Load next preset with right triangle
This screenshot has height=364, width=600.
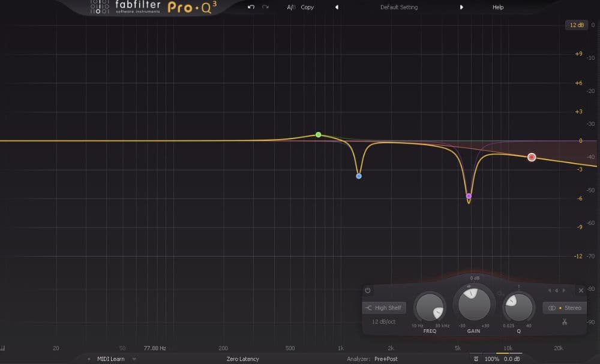[x=461, y=7]
